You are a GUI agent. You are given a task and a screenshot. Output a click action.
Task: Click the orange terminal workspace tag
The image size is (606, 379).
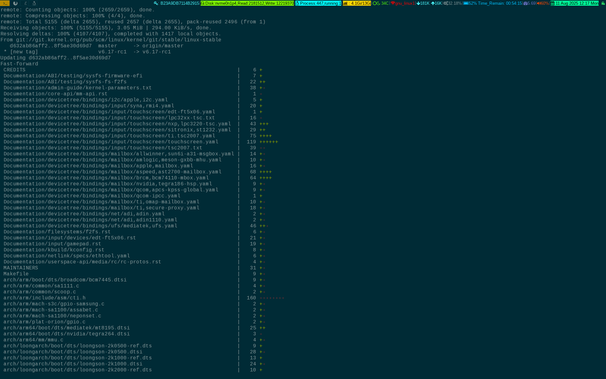coord(5,3)
